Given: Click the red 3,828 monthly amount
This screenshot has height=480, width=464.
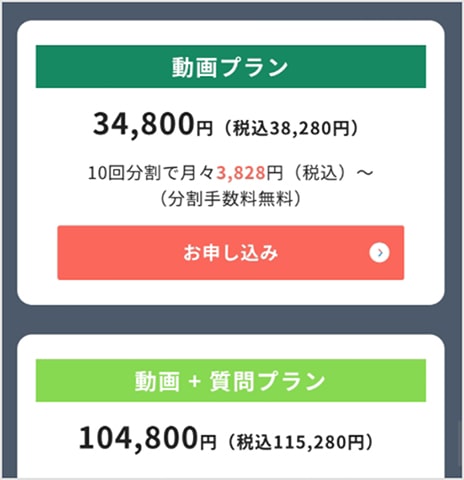Looking at the screenshot, I should point(241,173).
